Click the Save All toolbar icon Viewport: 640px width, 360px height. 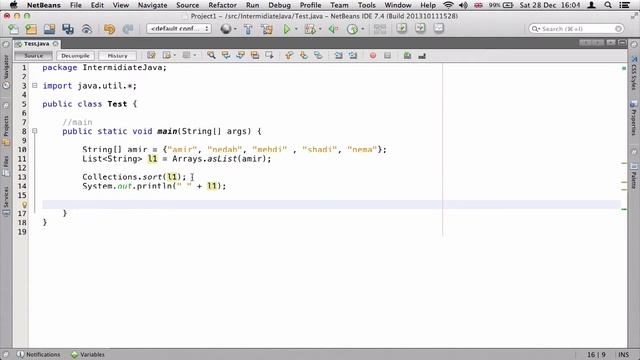click(x=68, y=29)
